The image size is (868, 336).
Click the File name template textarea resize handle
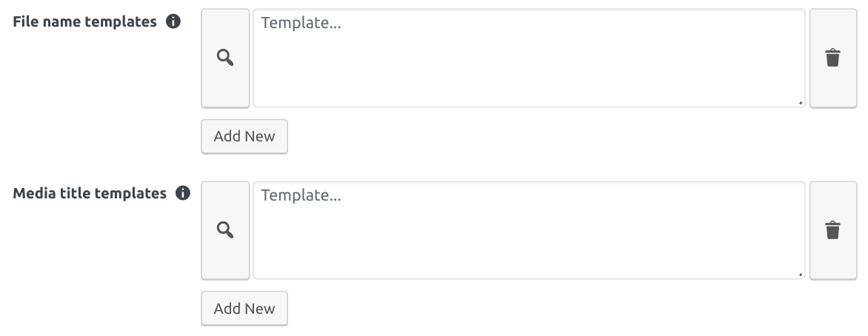801,104
